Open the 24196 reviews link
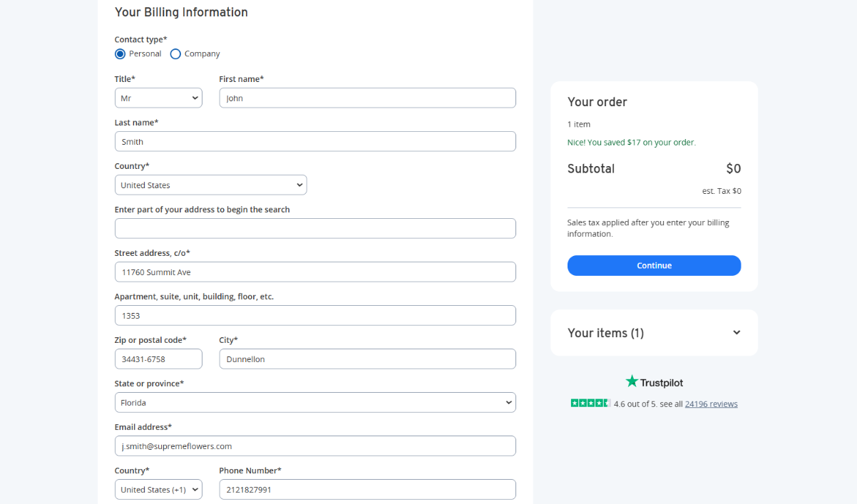Viewport: 857px width, 504px height. click(711, 404)
